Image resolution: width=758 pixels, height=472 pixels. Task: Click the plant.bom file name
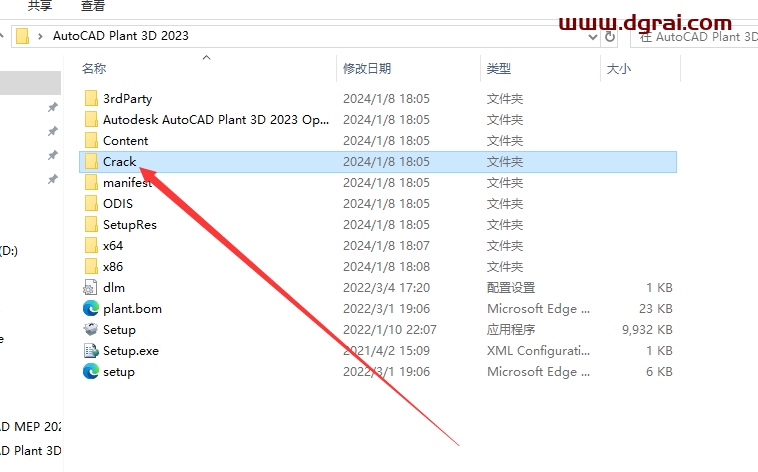(132, 309)
